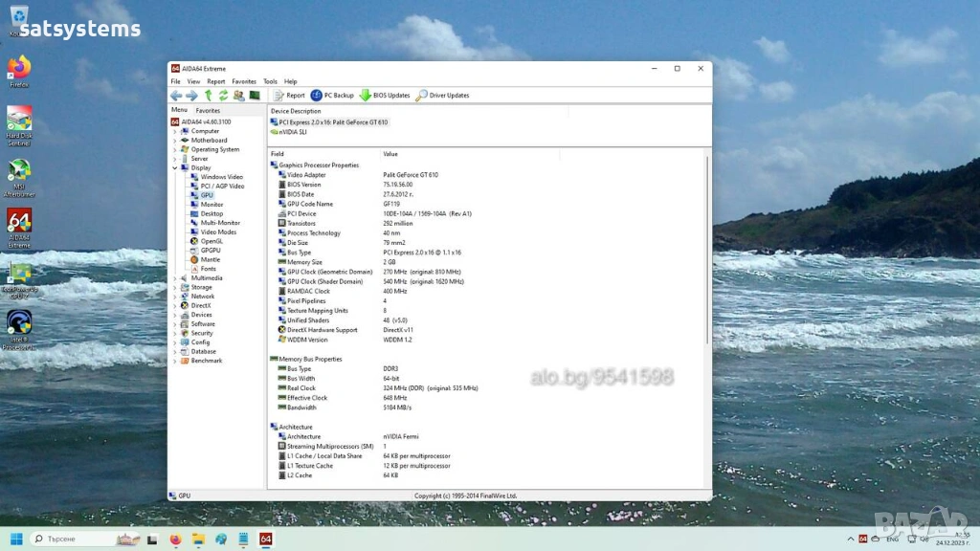Select OpenGL in the Display tree
The image size is (980, 551).
point(211,241)
